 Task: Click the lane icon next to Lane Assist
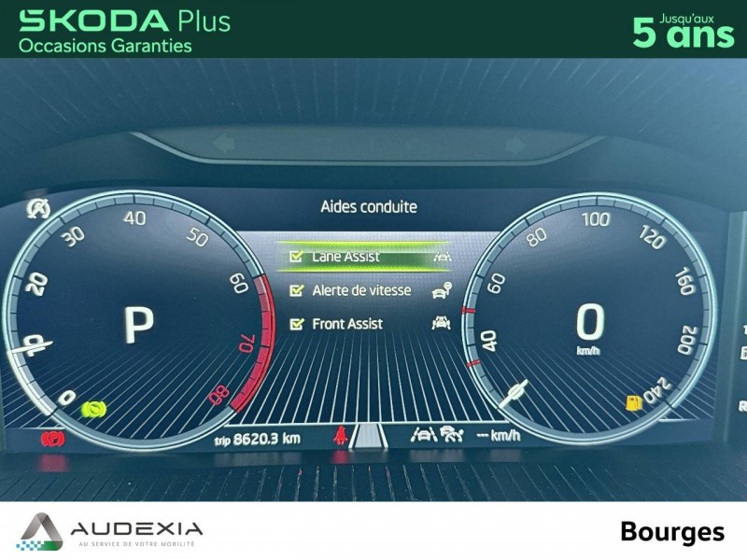(442, 257)
